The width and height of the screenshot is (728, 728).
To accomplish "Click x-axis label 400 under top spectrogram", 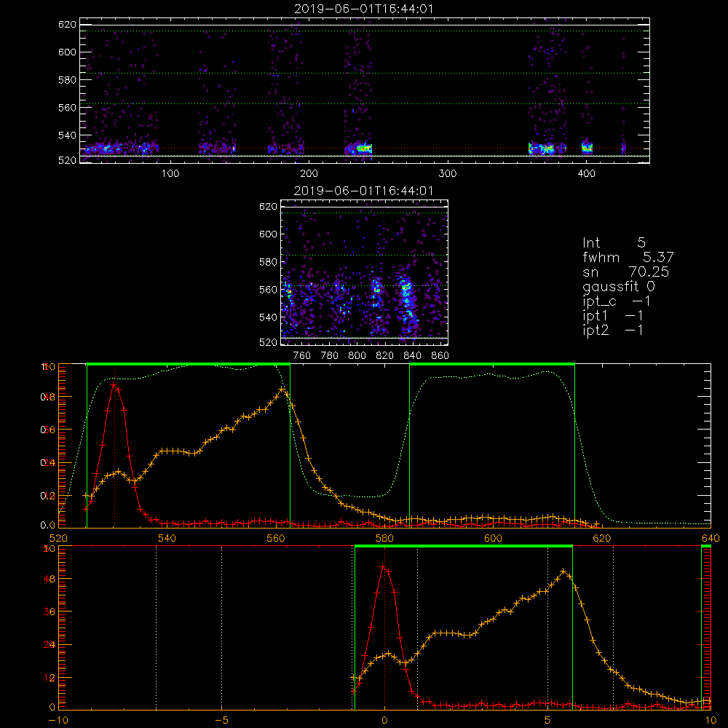I will tap(586, 174).
